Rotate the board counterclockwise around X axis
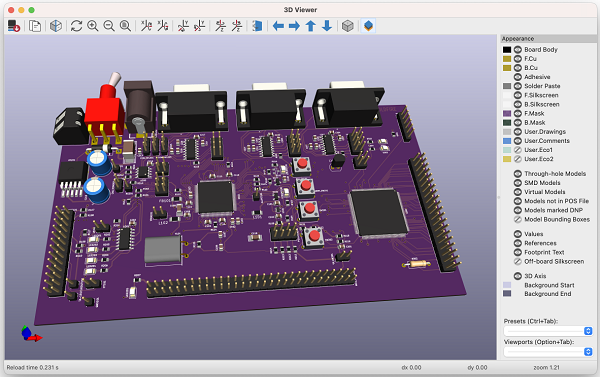600x377 pixels. (x=163, y=26)
